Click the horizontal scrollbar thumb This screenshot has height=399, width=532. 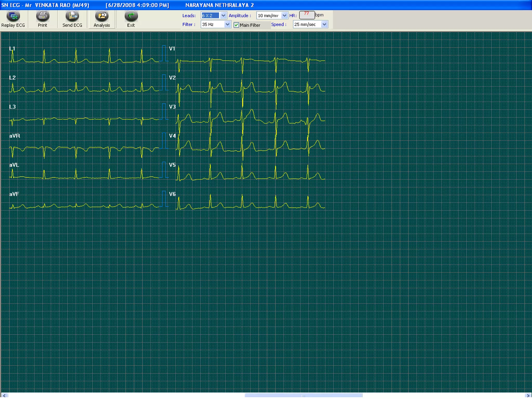pyautogui.click(x=303, y=396)
